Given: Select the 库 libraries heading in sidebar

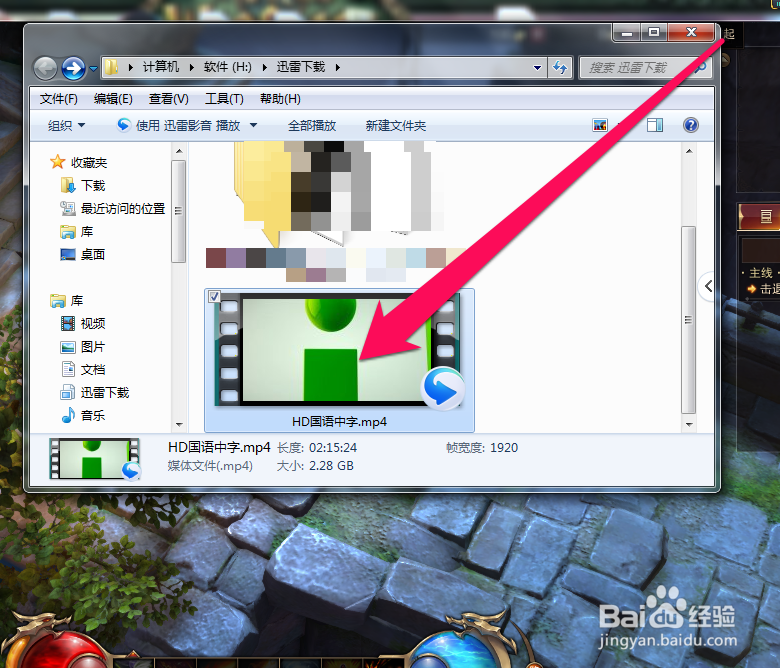Looking at the screenshot, I should click(x=67, y=300).
